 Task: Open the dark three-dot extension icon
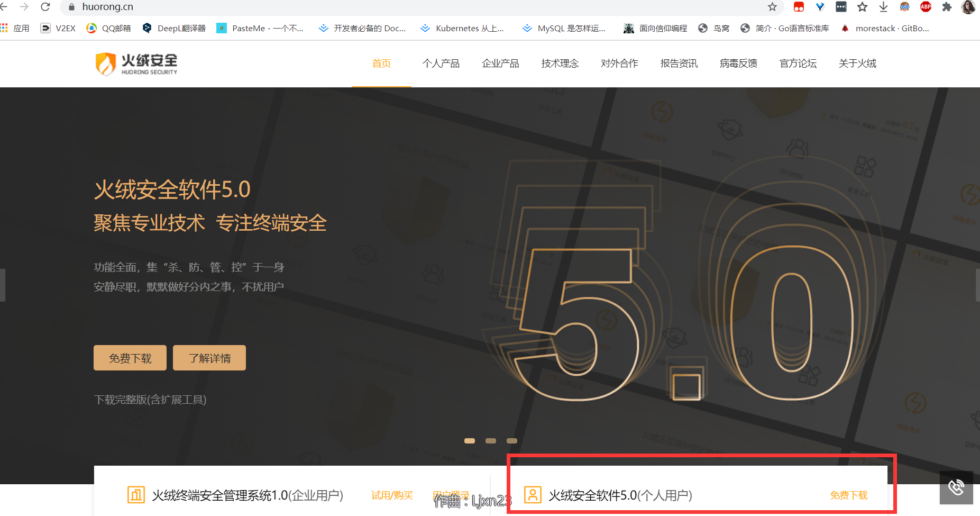point(841,7)
